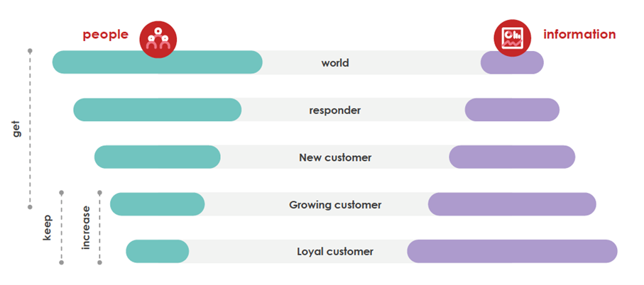Click the 'information' heading text
The width and height of the screenshot is (644, 285).
[x=579, y=34]
